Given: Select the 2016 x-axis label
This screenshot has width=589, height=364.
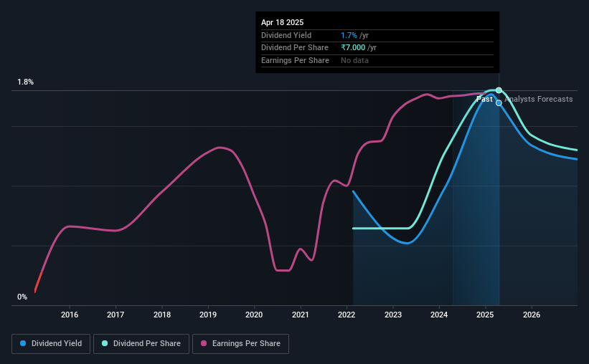Looking at the screenshot, I should pos(70,315).
